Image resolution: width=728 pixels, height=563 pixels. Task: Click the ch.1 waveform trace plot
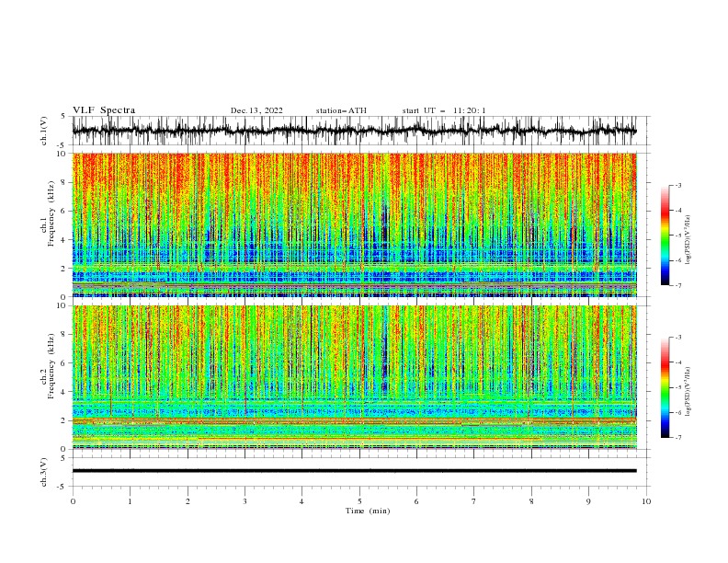[354, 131]
